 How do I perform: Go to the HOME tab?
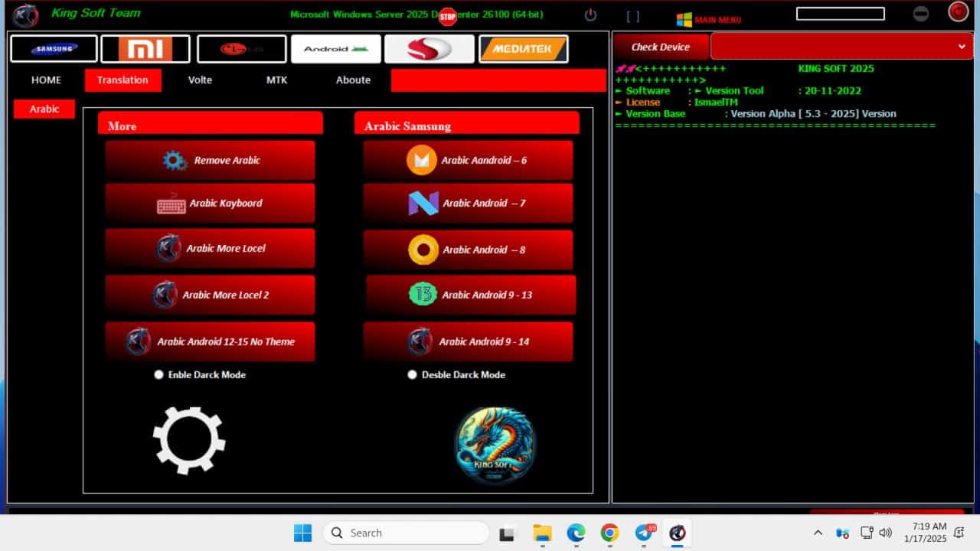pyautogui.click(x=46, y=80)
